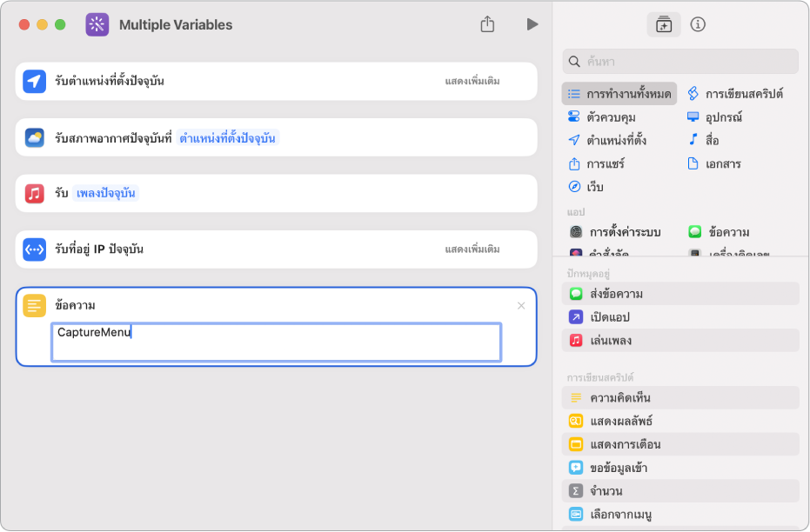Click the ค้นหา search field

[x=687, y=62]
